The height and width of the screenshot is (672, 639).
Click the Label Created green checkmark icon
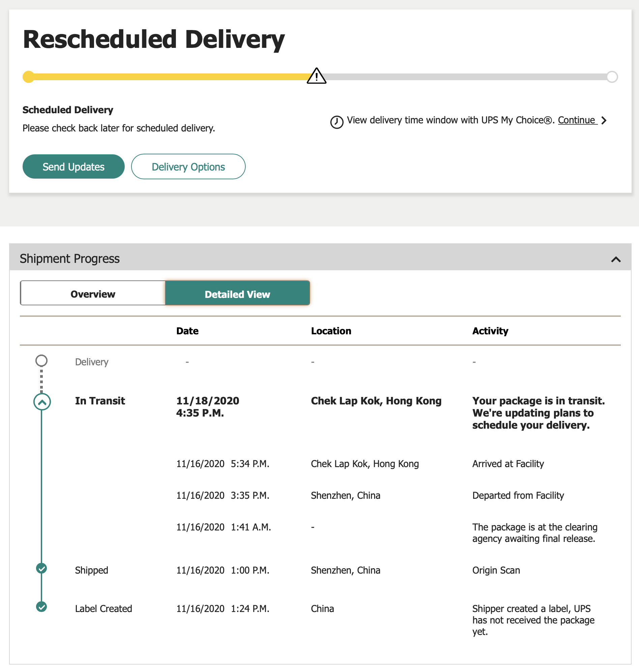[41, 607]
